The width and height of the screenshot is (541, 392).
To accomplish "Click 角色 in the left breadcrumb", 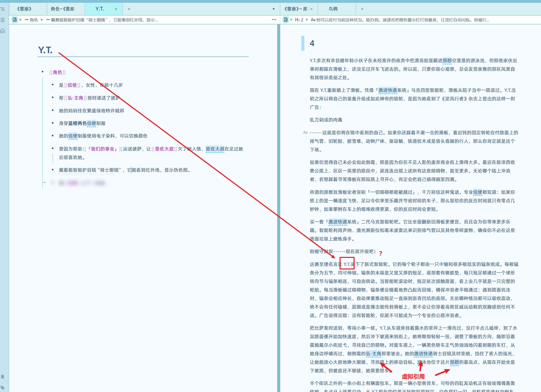I will point(34,20).
